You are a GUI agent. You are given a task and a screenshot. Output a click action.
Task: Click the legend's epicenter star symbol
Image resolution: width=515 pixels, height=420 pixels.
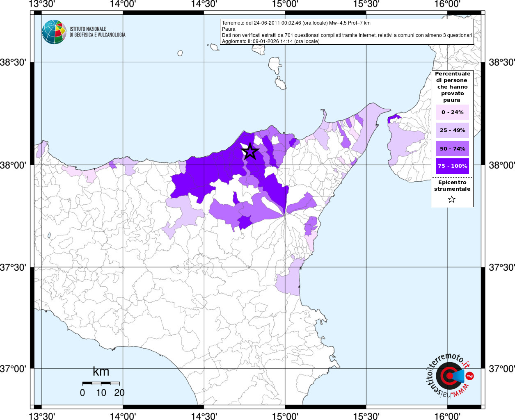point(452,199)
